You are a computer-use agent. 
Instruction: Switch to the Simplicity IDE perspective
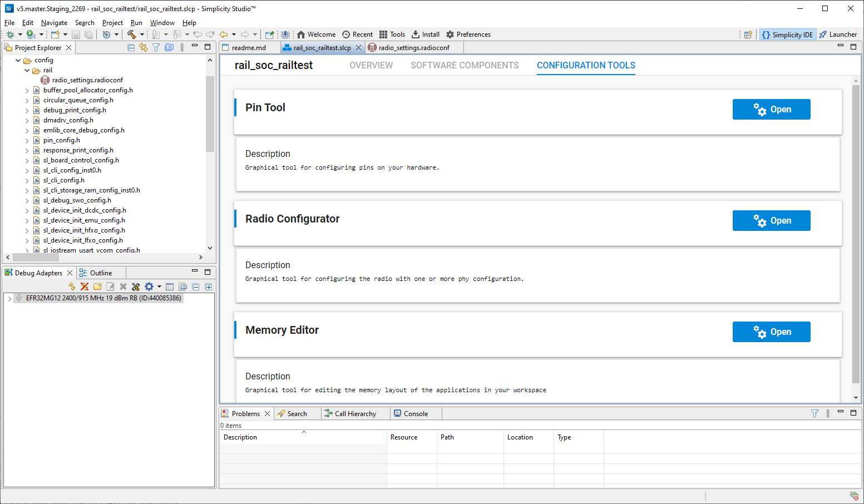(787, 34)
